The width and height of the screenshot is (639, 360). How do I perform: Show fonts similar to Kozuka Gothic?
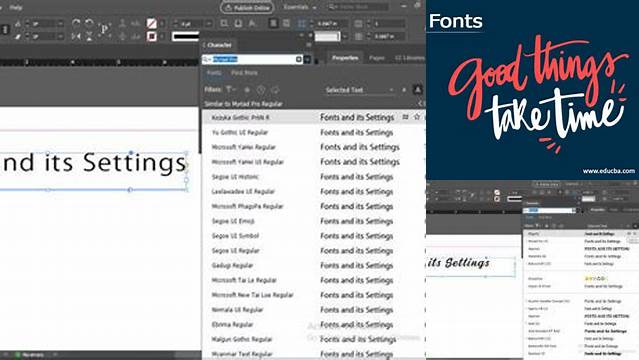point(405,117)
